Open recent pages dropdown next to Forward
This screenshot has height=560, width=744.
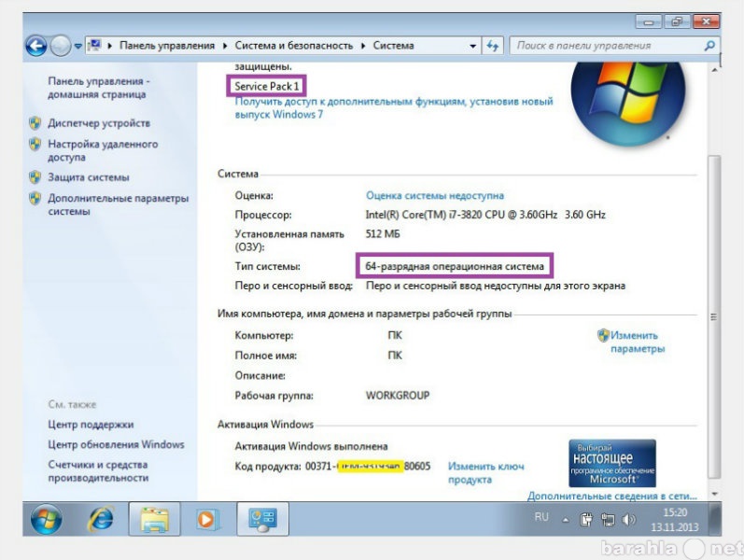tap(77, 46)
